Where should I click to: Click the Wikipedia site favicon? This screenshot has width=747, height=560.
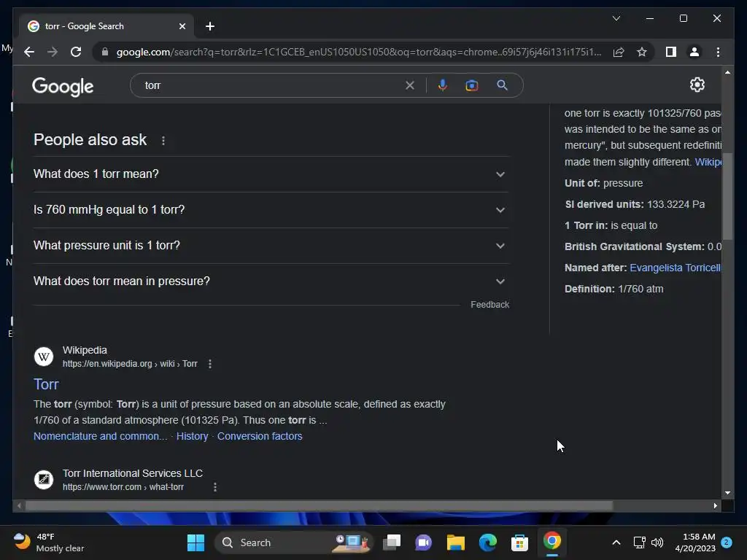coord(43,357)
